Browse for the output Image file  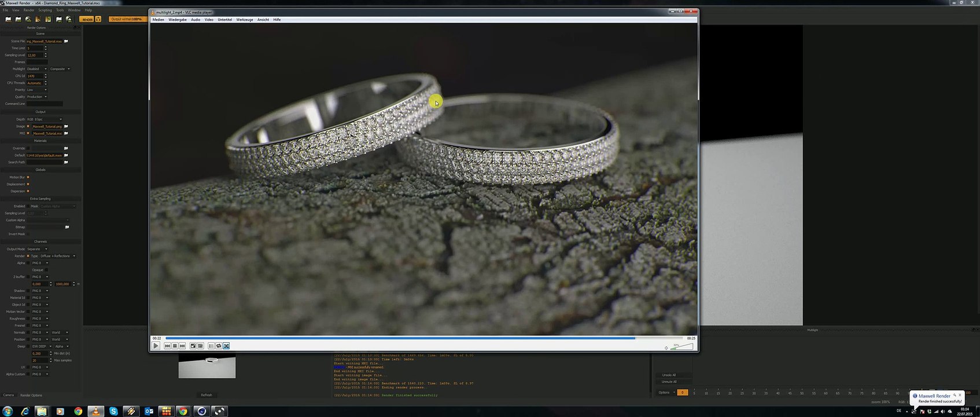(x=66, y=126)
